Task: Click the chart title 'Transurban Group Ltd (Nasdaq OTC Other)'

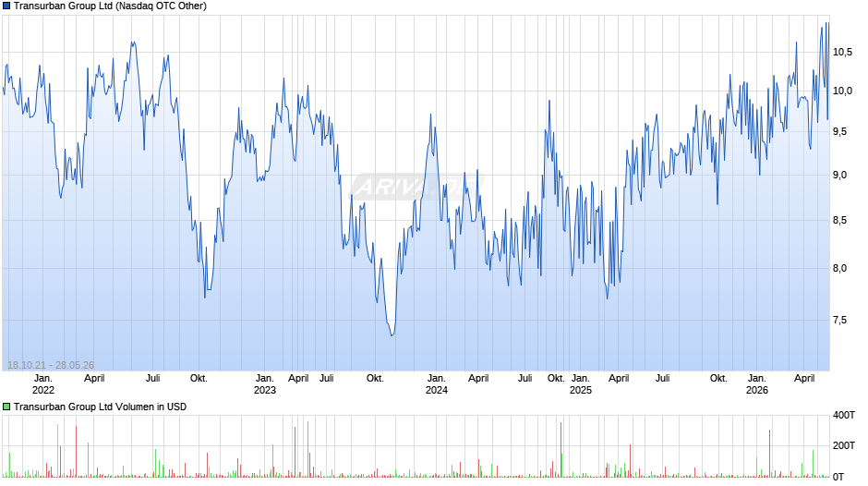Action: [x=110, y=6]
